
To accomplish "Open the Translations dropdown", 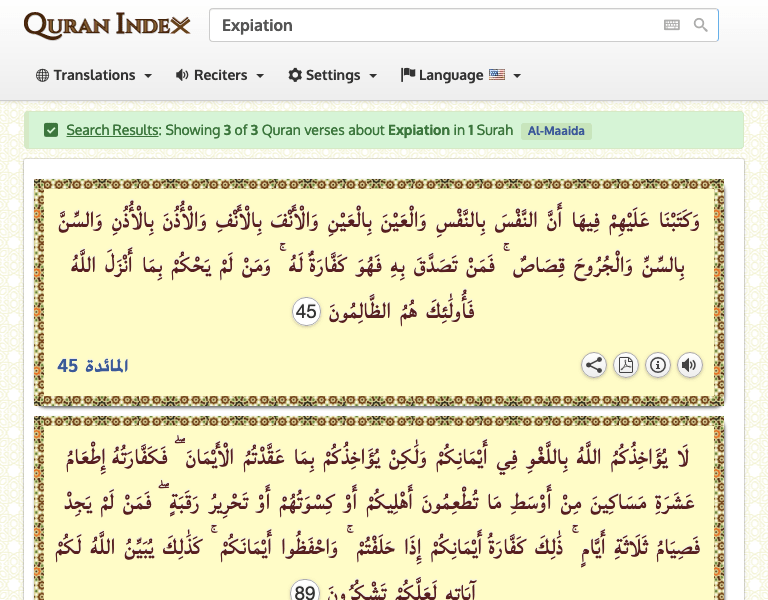I will tap(94, 75).
